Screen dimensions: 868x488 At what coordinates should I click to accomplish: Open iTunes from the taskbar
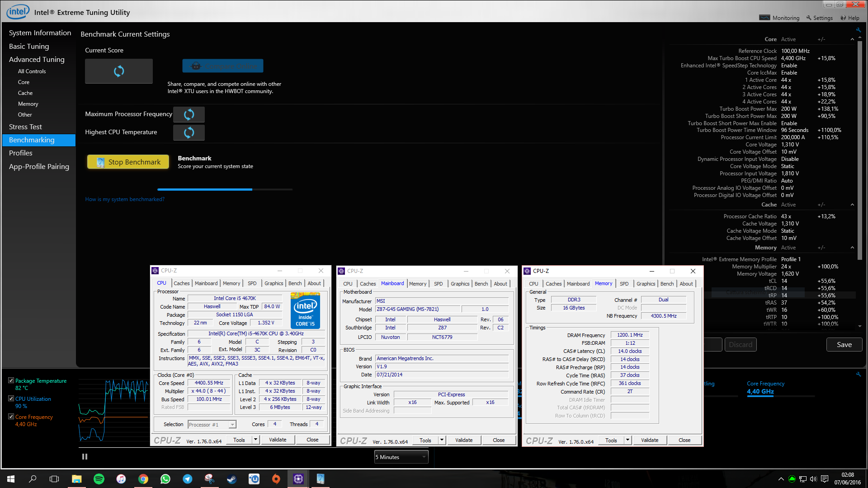(121, 479)
